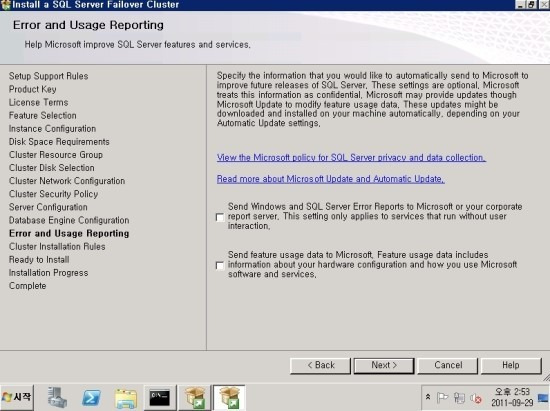Minimize the setup window
The image size is (550, 411).
521,5
